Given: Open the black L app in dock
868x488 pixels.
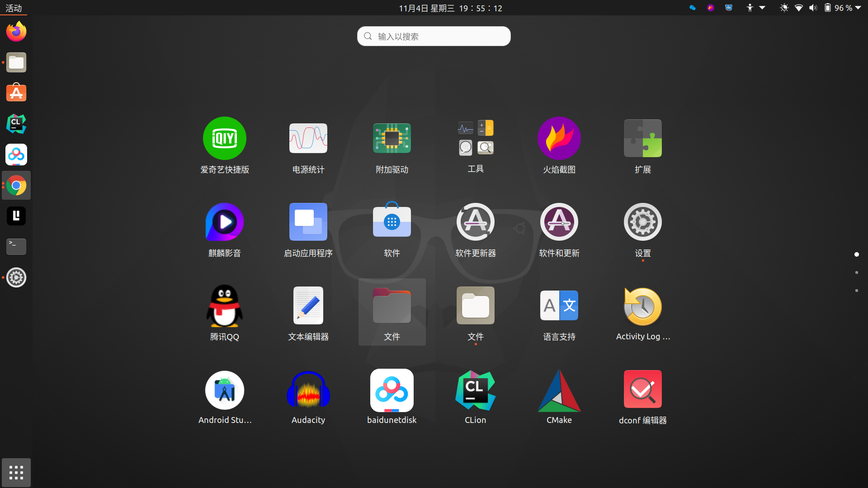Looking at the screenshot, I should coord(16,216).
